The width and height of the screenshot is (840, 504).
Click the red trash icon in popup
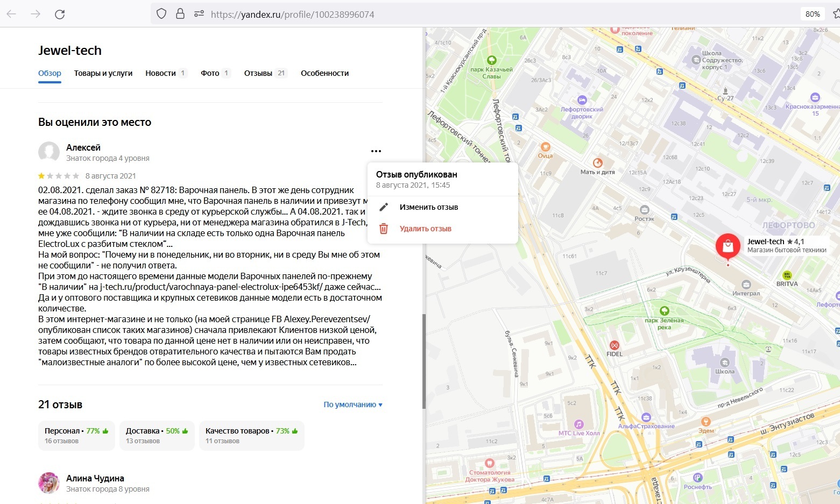coord(384,229)
